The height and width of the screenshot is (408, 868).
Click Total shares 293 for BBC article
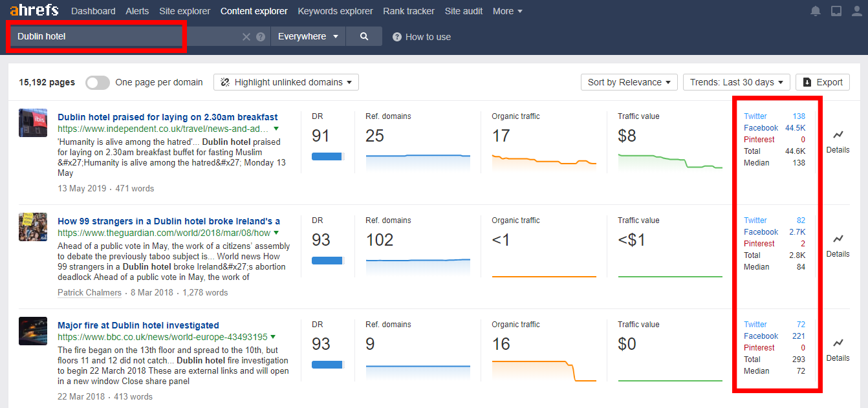799,360
